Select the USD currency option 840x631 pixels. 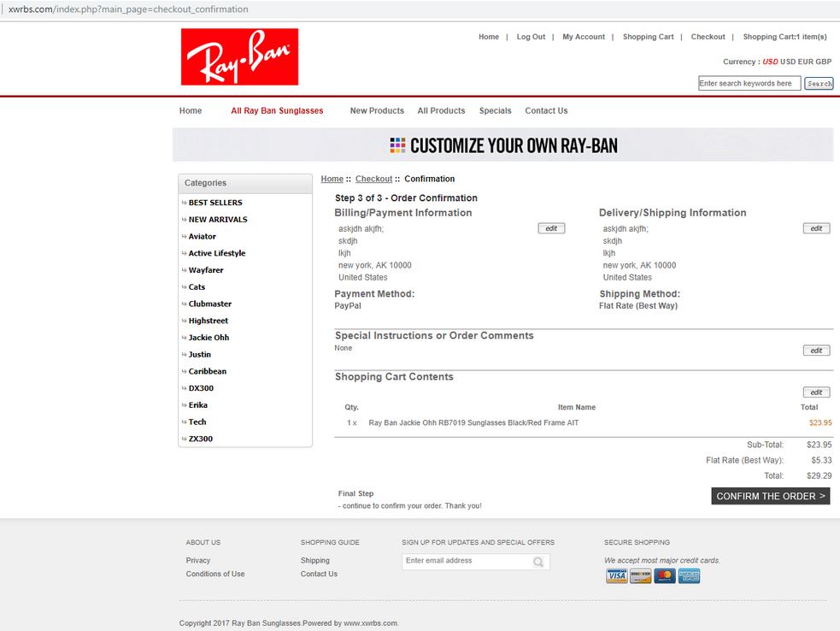[x=788, y=62]
